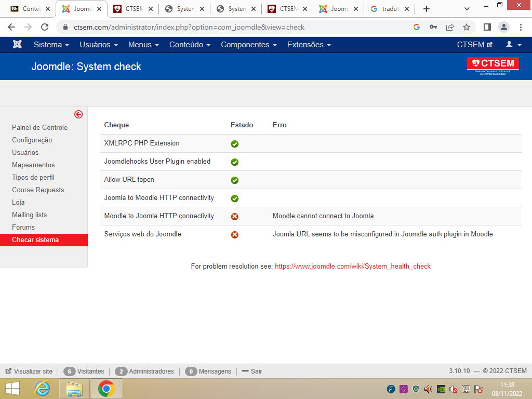Click green check icon for XMLRPC PHP Extension
The image size is (532, 399).
(x=234, y=144)
